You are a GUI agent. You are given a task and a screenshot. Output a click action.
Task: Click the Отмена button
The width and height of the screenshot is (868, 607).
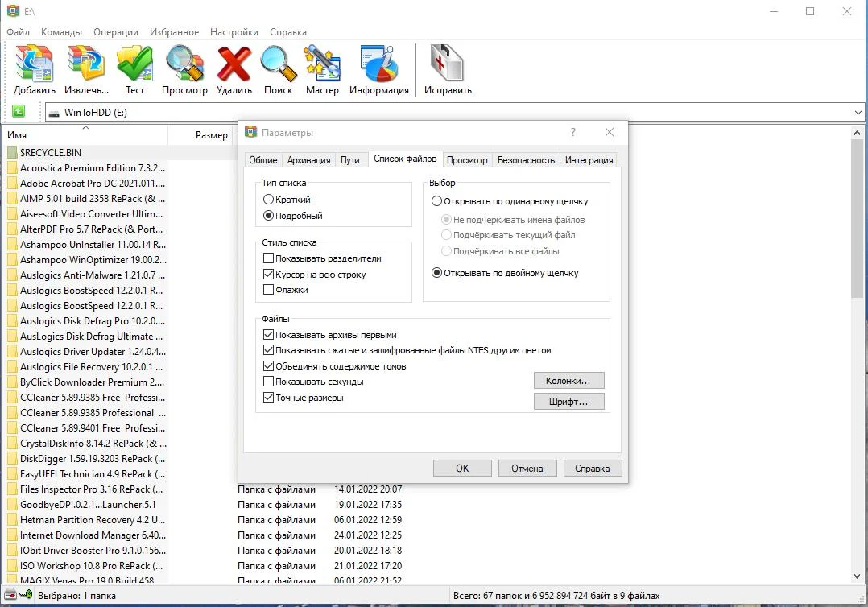pyautogui.click(x=527, y=468)
